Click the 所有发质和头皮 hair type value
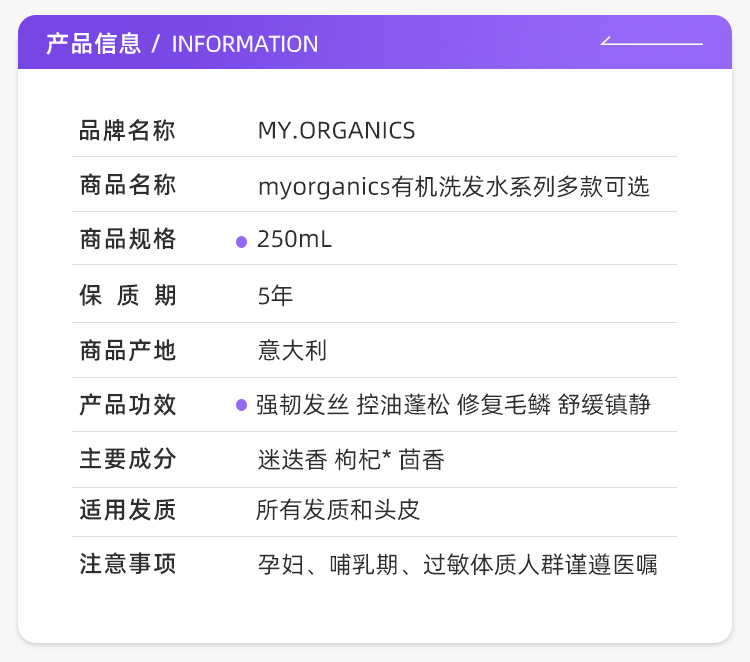Viewport: 750px width, 662px height. (x=338, y=510)
